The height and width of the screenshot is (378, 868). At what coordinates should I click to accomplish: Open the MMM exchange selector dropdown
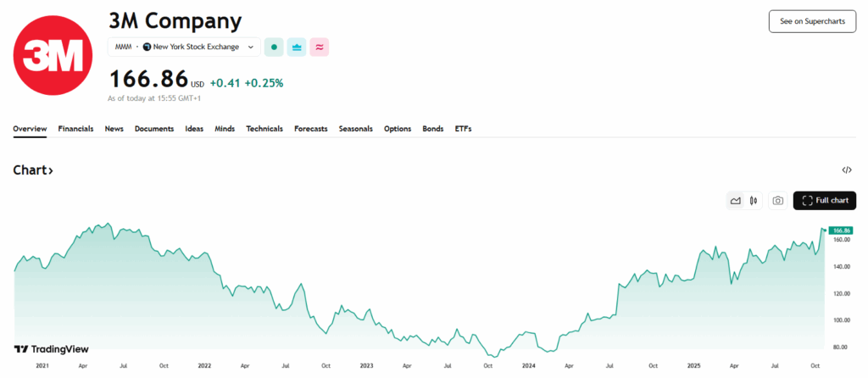coord(184,47)
